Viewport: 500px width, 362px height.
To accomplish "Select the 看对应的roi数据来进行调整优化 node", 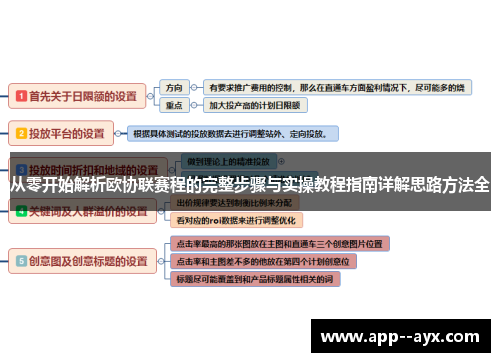I will point(236,220).
